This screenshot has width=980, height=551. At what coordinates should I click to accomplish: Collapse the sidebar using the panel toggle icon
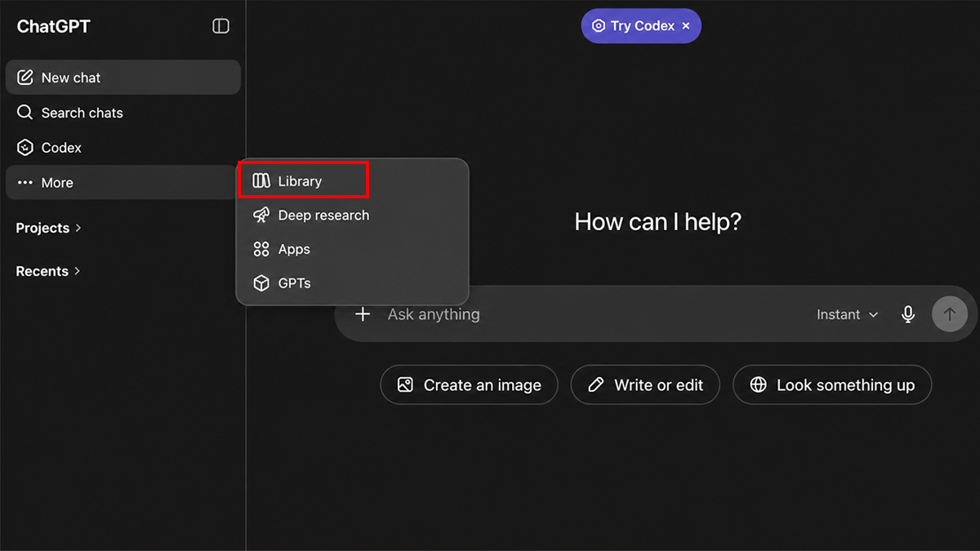[220, 26]
